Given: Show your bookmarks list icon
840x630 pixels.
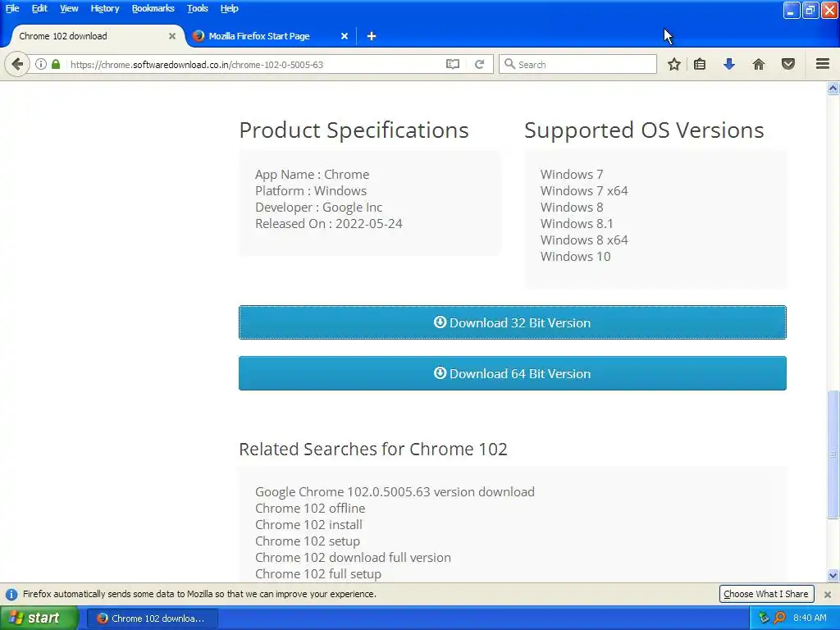Looking at the screenshot, I should pyautogui.click(x=700, y=64).
